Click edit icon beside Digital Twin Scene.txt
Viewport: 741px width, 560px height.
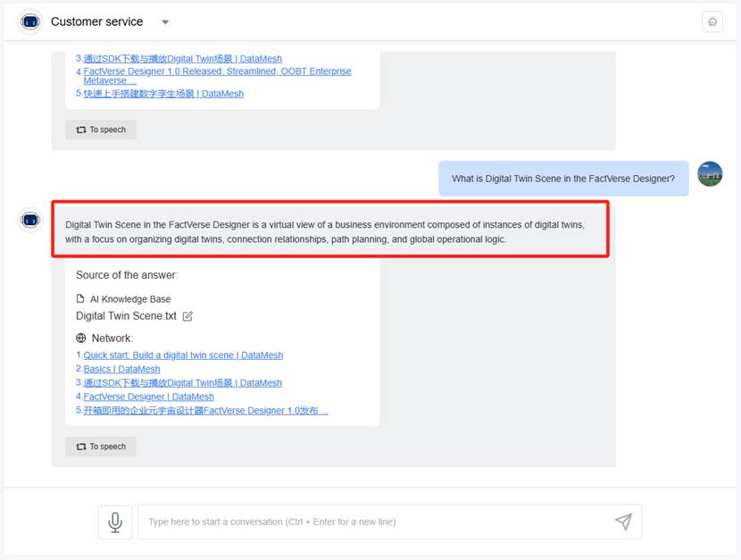point(187,316)
